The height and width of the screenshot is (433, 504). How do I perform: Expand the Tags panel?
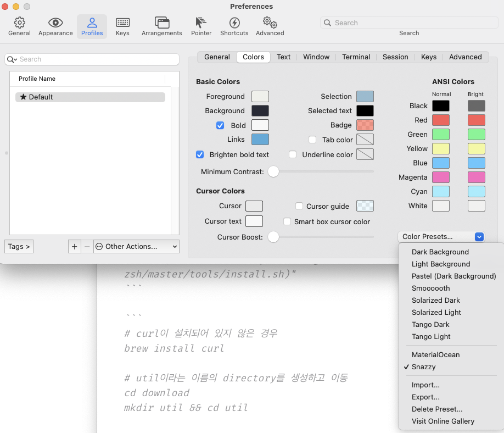point(19,246)
